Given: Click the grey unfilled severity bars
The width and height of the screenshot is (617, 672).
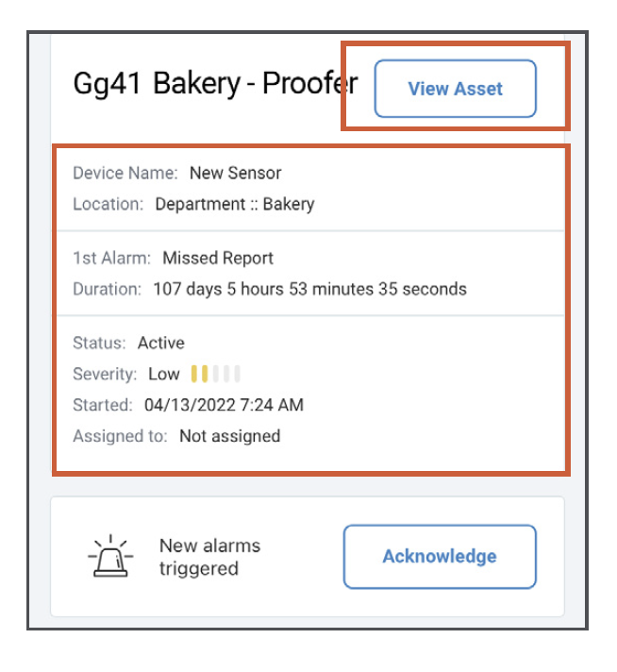Looking at the screenshot, I should (226, 374).
